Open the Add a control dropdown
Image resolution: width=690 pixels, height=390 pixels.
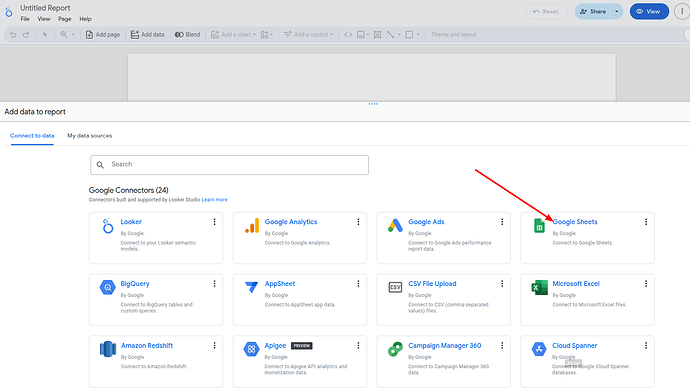[x=308, y=34]
